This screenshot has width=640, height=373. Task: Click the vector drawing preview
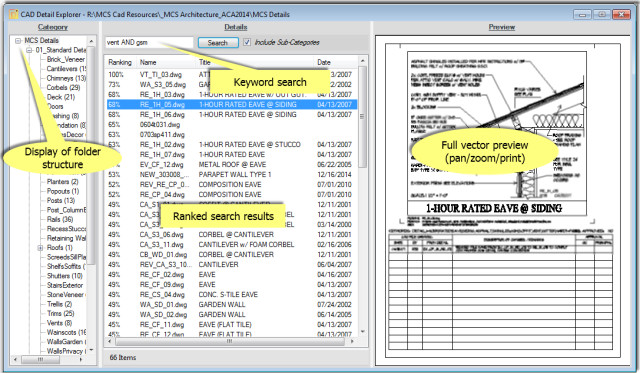pos(502,200)
